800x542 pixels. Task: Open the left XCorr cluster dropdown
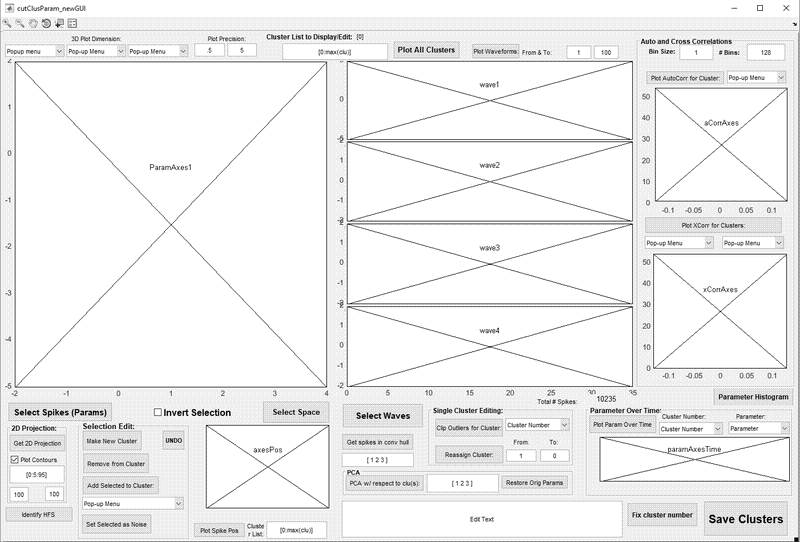679,243
